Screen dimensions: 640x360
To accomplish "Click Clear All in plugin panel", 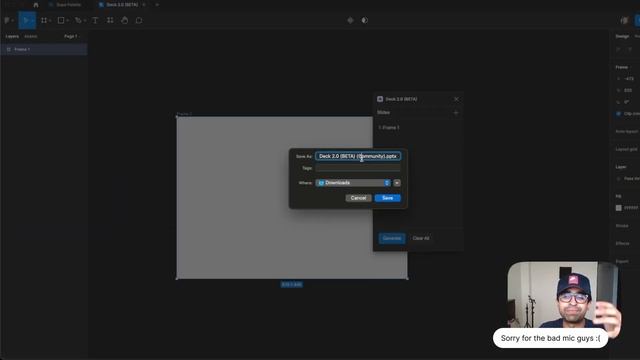I will click(x=421, y=238).
